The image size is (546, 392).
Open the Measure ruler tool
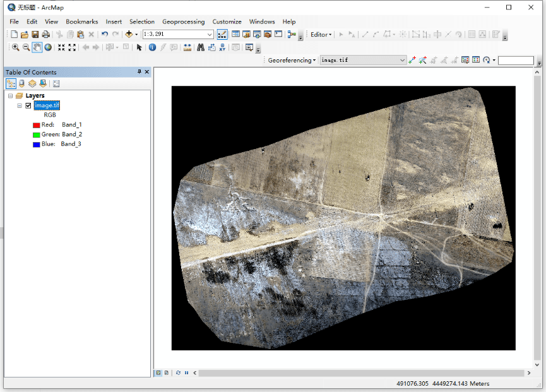(x=187, y=47)
